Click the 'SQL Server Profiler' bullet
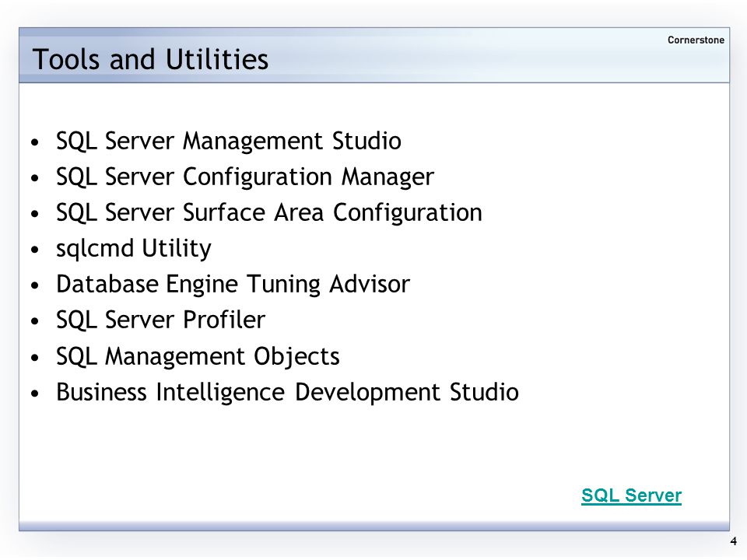This screenshot has width=747, height=560. point(160,320)
